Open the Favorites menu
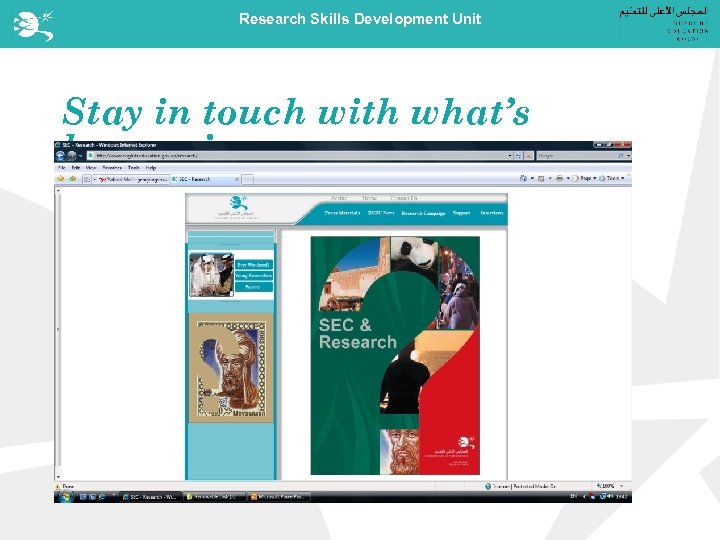720x540 pixels. coord(112,168)
